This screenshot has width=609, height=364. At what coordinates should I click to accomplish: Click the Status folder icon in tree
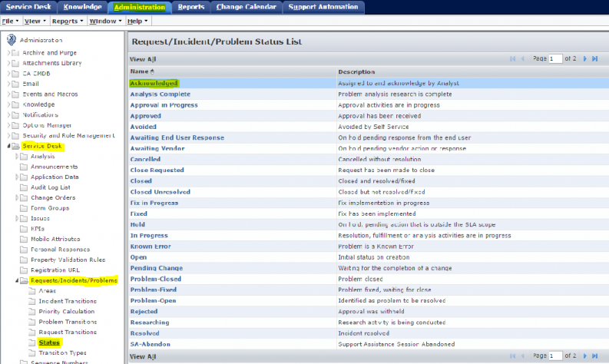click(x=31, y=342)
